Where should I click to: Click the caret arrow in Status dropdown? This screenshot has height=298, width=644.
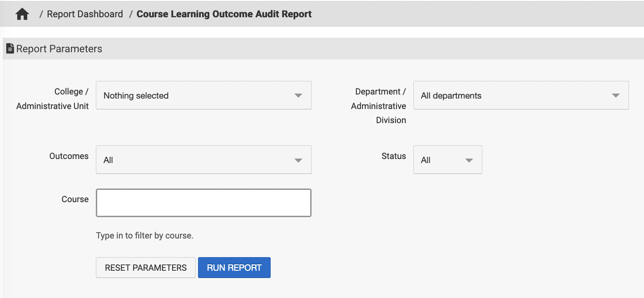[469, 160]
